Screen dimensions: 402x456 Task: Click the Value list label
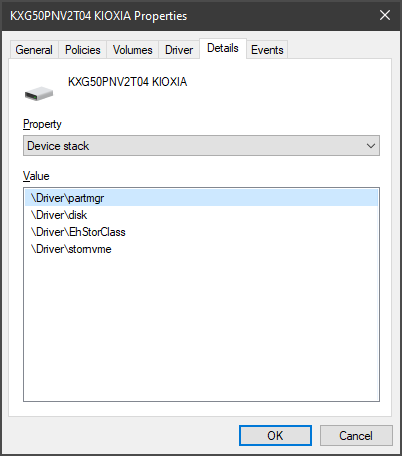(36, 176)
